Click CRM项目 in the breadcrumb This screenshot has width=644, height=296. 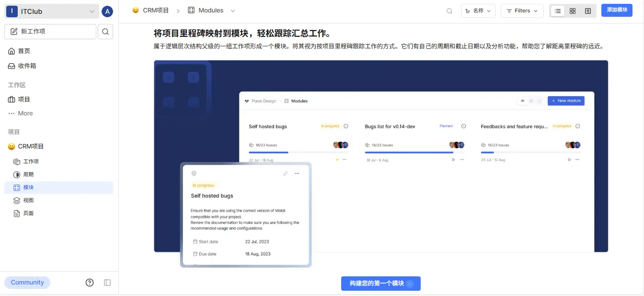click(156, 11)
